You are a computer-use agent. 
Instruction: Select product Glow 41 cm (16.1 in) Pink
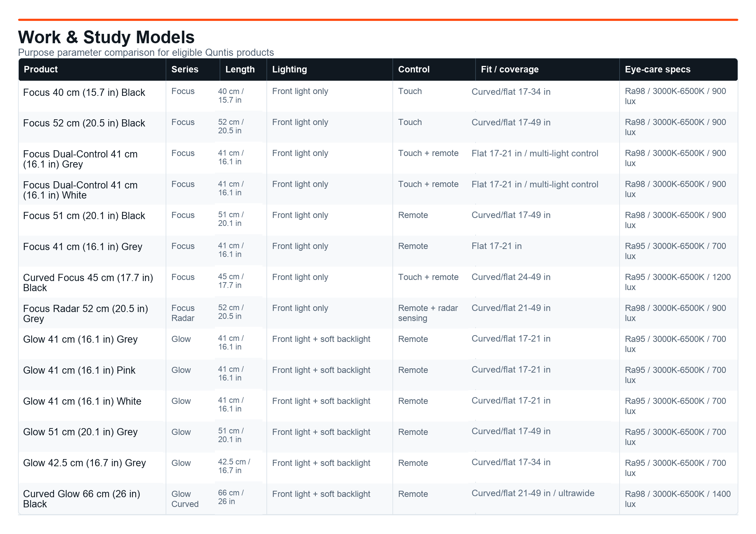pyautogui.click(x=79, y=370)
